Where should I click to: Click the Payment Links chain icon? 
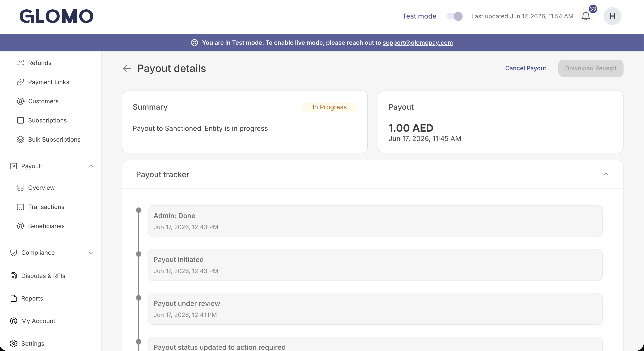click(20, 82)
